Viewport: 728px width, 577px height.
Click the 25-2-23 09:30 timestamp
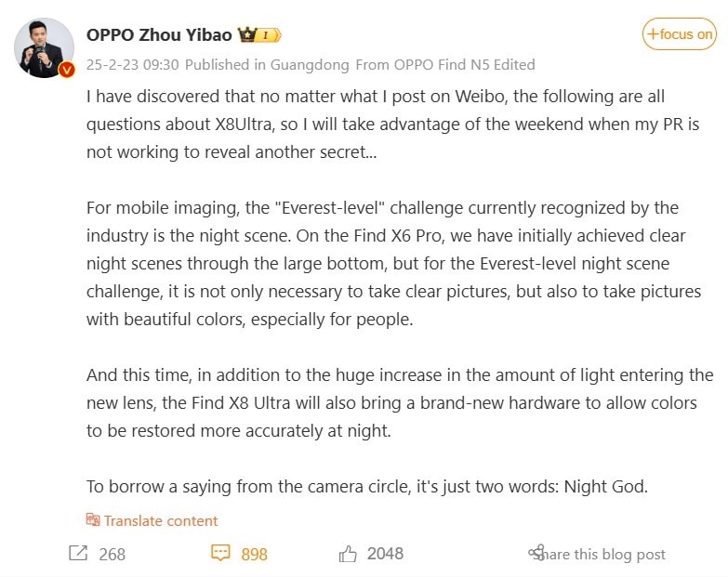(132, 65)
